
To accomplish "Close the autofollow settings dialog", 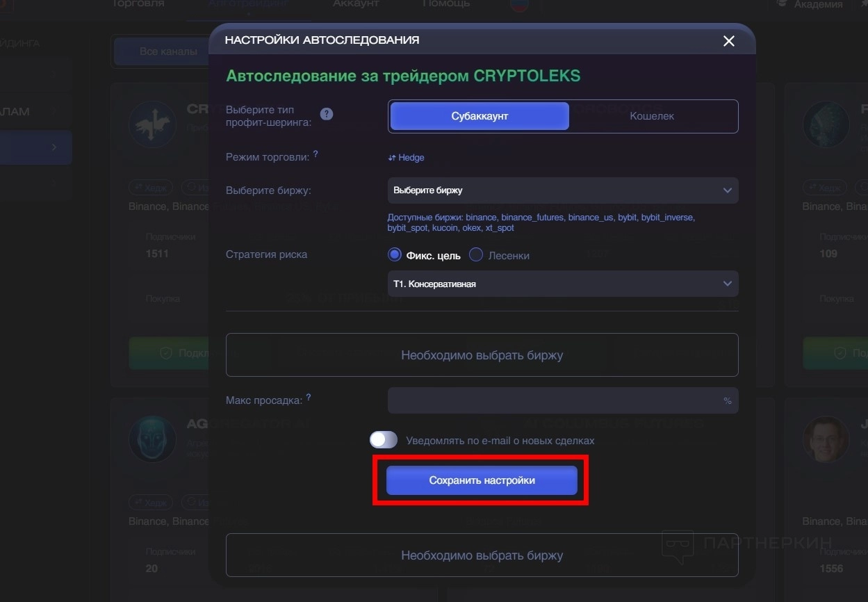I will point(728,41).
